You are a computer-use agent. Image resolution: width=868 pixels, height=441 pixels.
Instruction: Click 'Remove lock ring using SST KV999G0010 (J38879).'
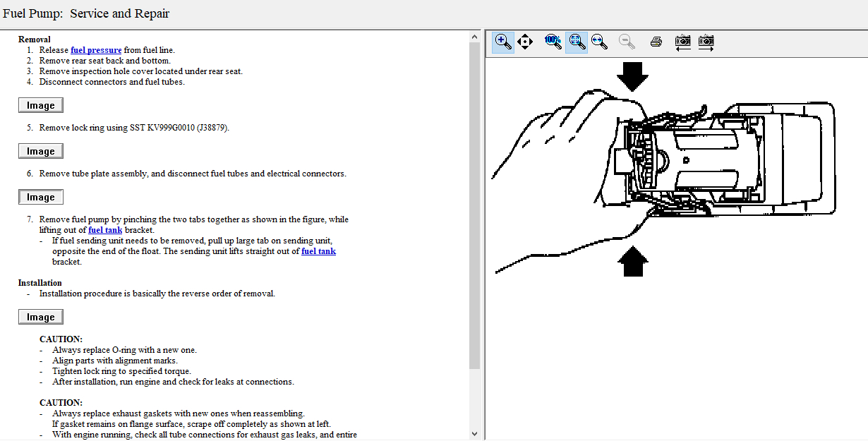tap(134, 128)
